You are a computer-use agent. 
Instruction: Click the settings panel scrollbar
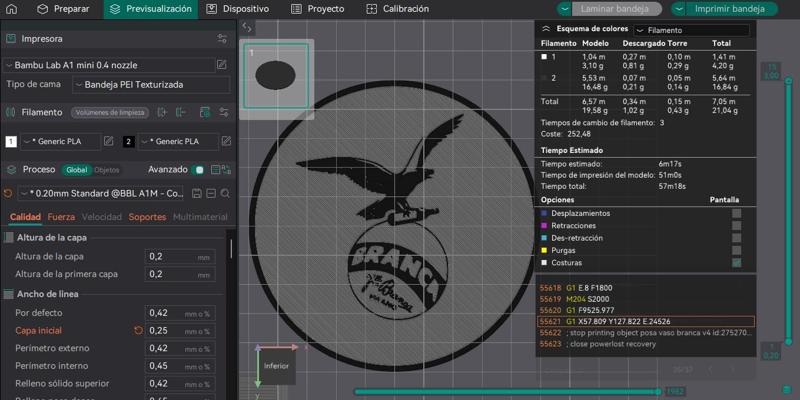tap(231, 248)
